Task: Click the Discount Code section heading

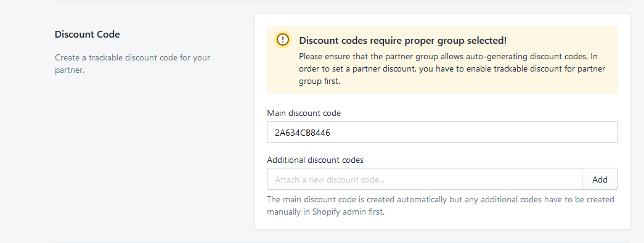Action: (x=87, y=35)
